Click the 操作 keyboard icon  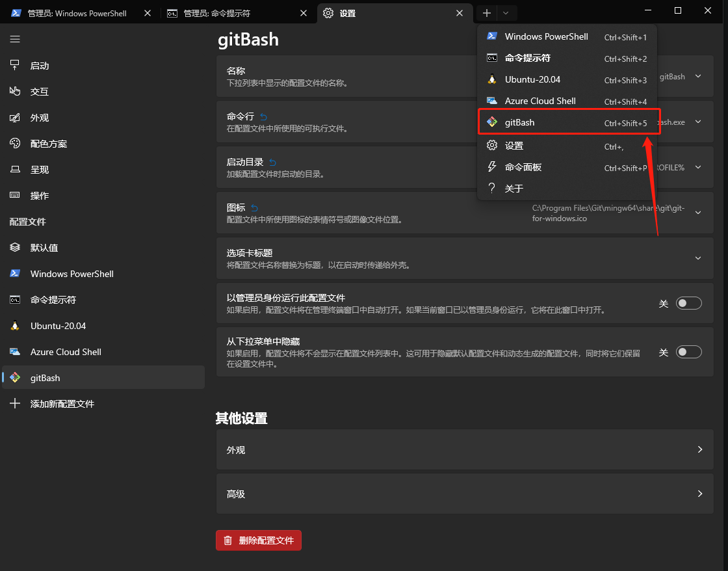(15, 196)
